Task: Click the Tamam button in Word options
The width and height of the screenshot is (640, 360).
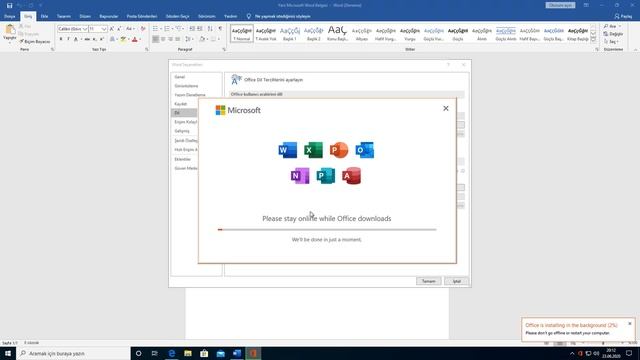Action: [429, 281]
